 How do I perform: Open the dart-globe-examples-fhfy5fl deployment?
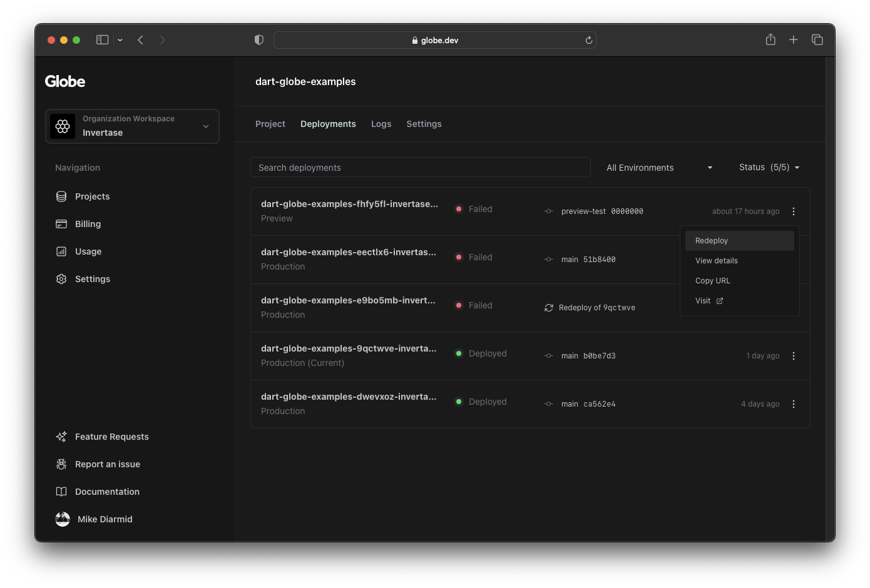click(349, 204)
